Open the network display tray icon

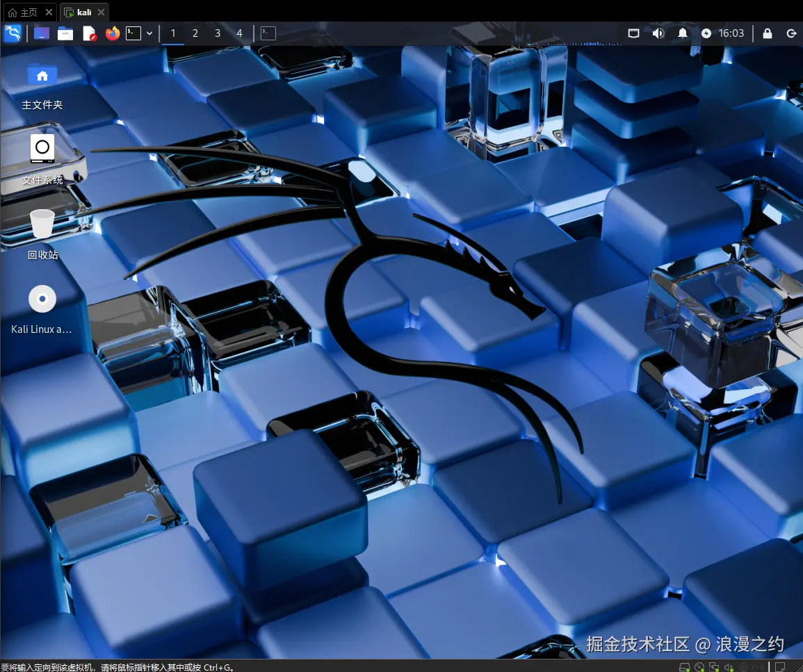633,33
